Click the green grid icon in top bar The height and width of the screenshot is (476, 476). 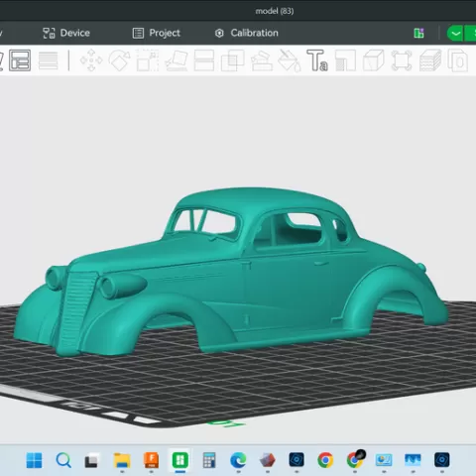coord(418,33)
